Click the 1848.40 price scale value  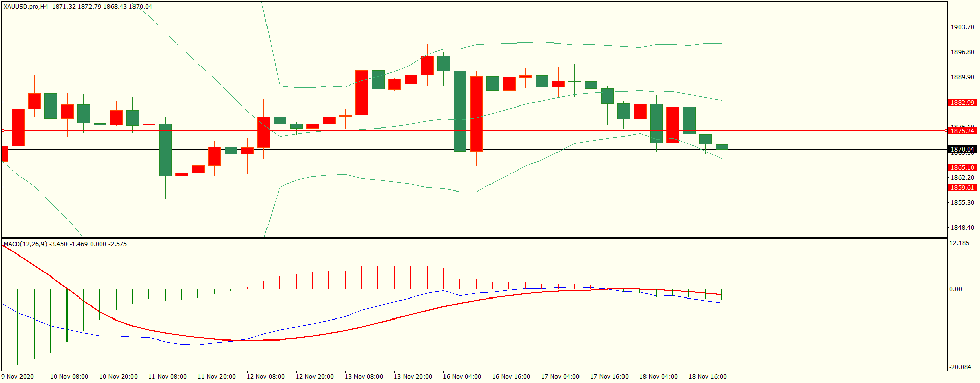coord(962,228)
